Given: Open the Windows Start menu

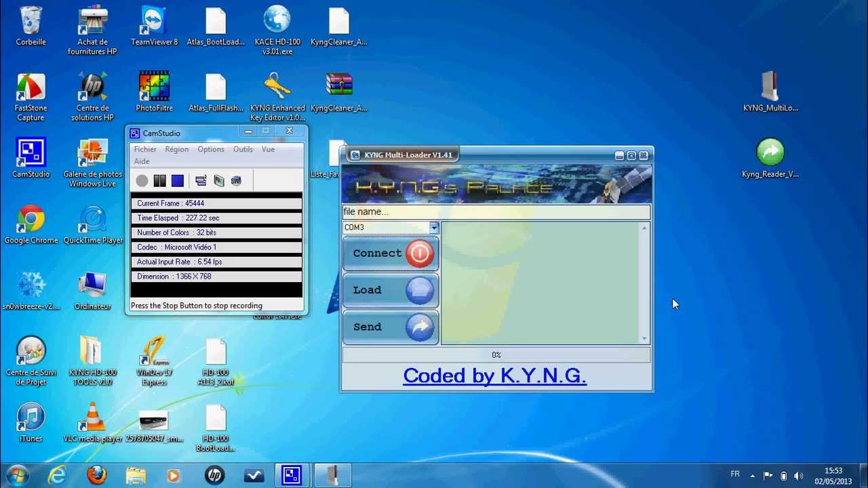Looking at the screenshot, I should point(17,475).
